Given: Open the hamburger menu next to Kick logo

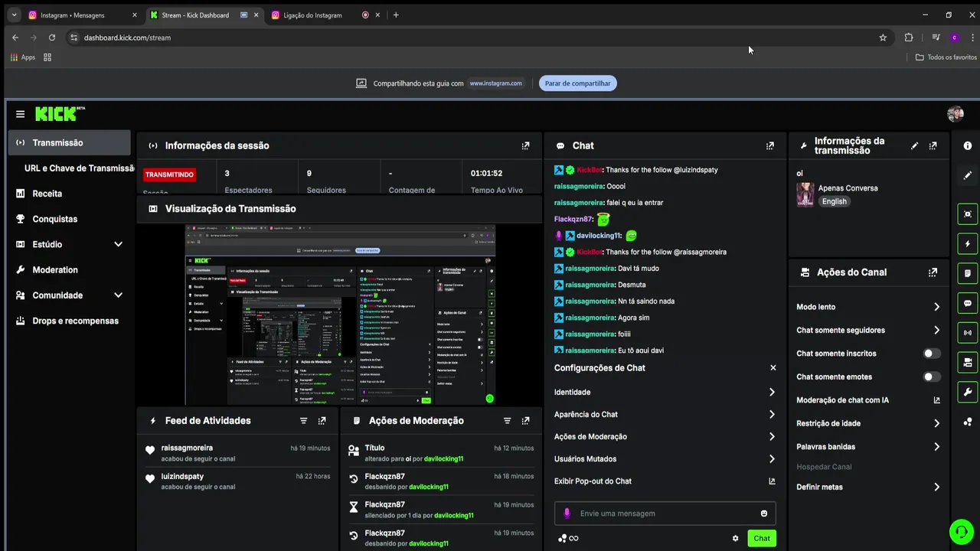Looking at the screenshot, I should (x=20, y=114).
